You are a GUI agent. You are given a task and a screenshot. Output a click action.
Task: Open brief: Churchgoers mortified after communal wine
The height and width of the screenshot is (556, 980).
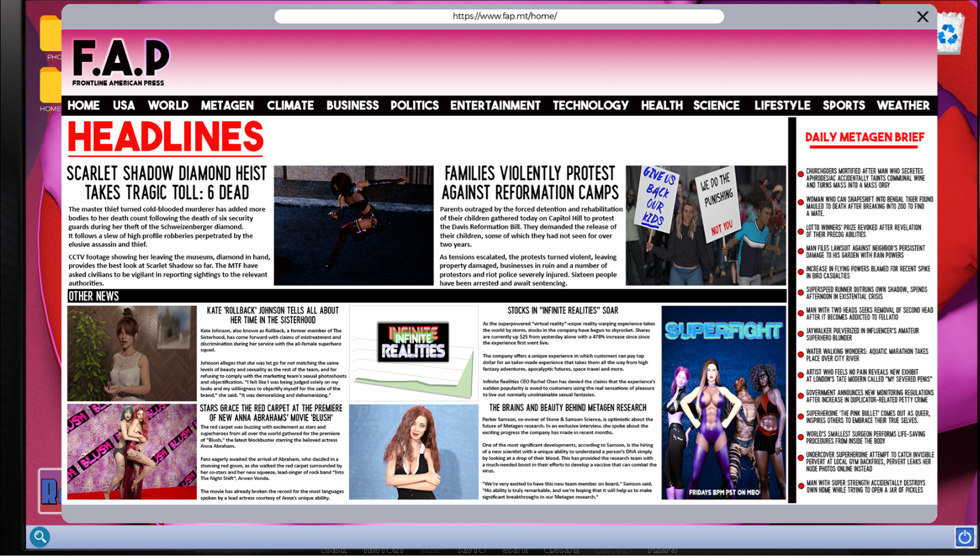point(865,178)
